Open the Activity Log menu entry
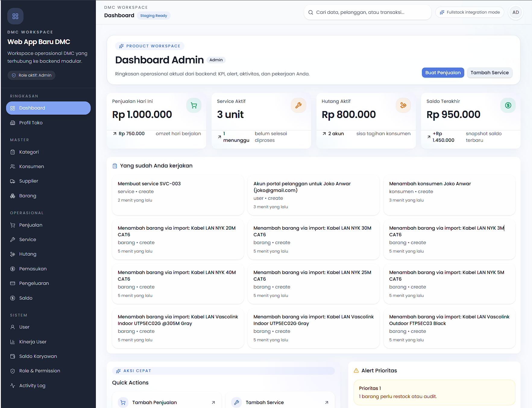 coord(48,386)
